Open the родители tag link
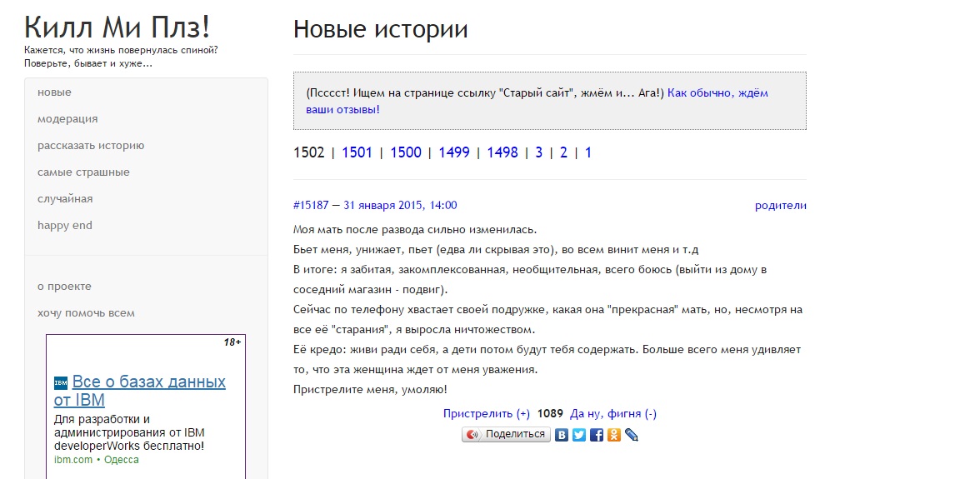The width and height of the screenshot is (980, 479). tap(781, 206)
